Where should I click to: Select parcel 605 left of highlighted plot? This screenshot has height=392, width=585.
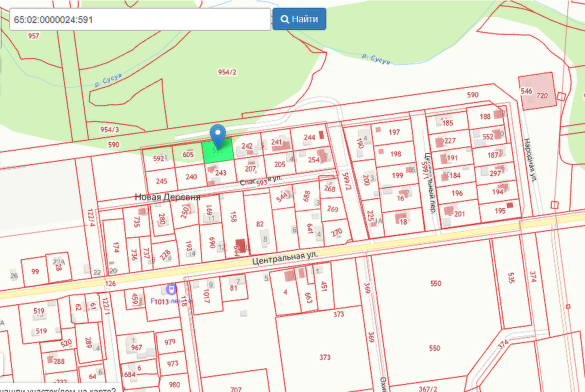click(x=188, y=154)
